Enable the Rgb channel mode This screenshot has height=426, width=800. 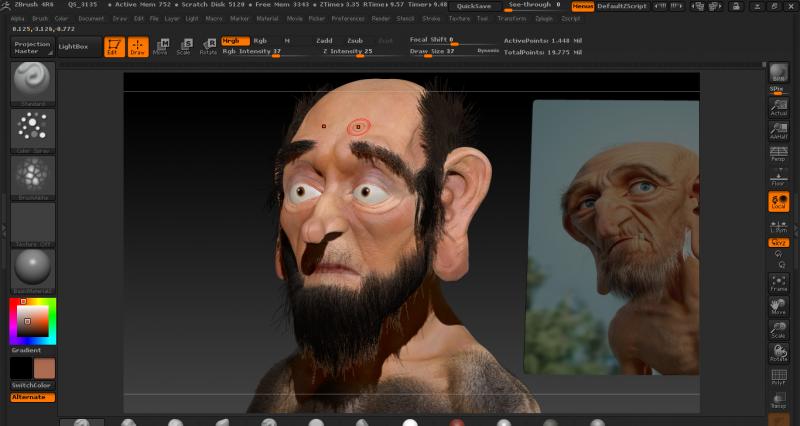pos(260,41)
